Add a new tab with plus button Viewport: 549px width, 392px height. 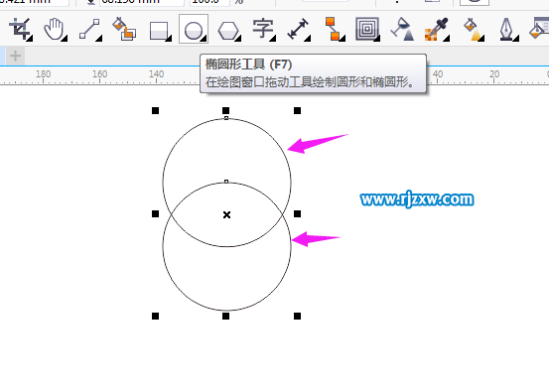[15, 56]
